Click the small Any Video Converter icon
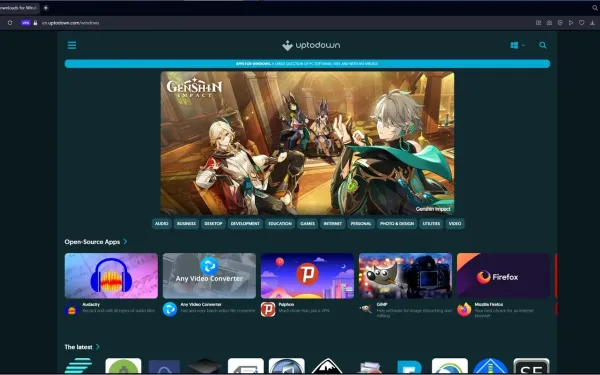The image size is (600, 375). [x=170, y=309]
